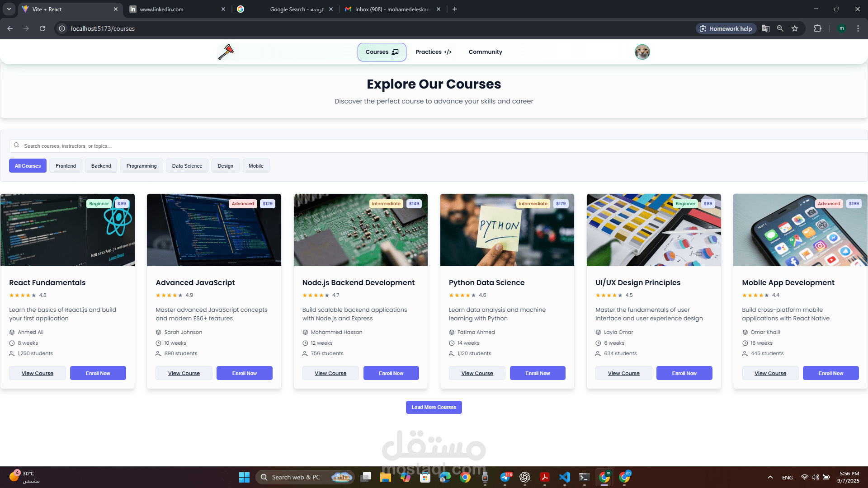Open Visual Studio Code from taskbar
Viewport: 868px width, 488px height.
564,477
